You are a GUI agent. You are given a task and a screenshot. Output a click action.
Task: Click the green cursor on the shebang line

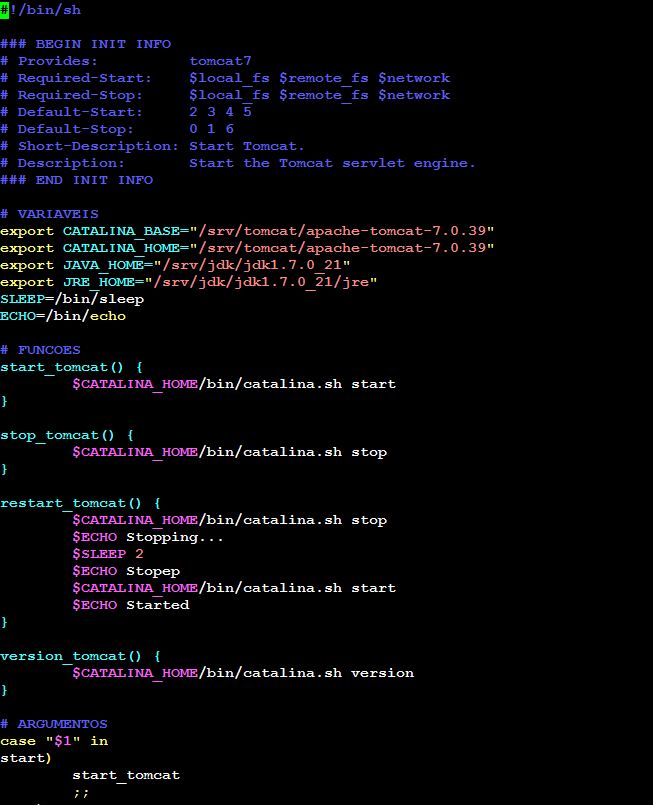4,10
